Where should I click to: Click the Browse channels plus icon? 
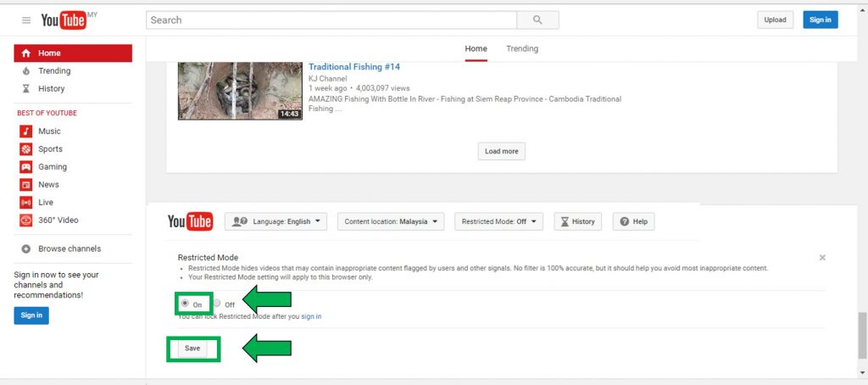(x=26, y=248)
